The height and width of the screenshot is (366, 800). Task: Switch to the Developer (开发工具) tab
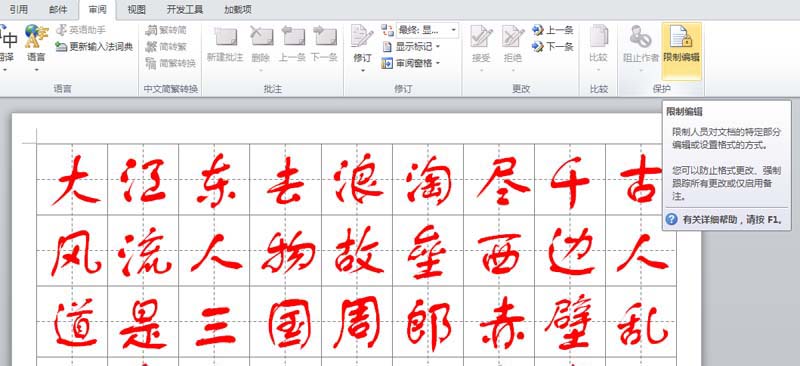click(x=185, y=9)
